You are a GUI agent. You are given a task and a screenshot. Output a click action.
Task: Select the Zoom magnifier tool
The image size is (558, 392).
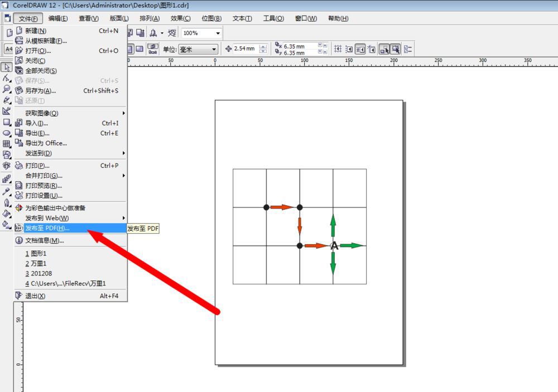[x=7, y=89]
